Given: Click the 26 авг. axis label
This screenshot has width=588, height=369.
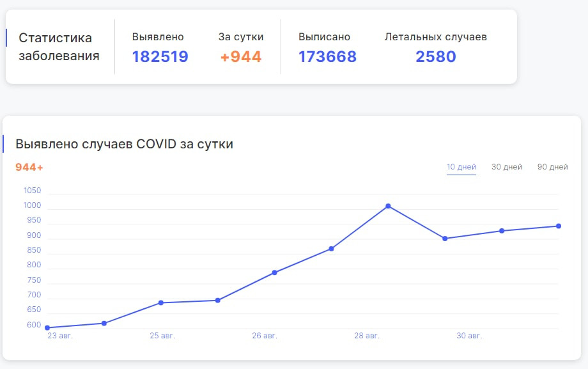Looking at the screenshot, I should 265,336.
